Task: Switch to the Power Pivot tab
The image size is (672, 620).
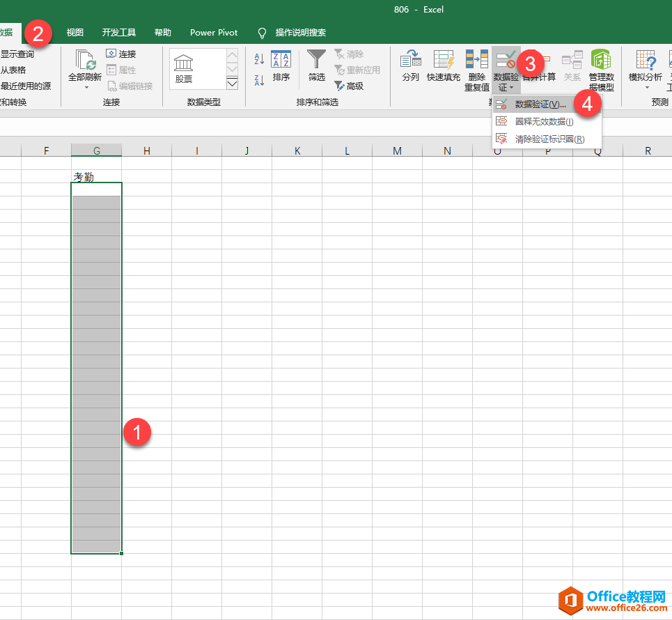Action: point(213,33)
